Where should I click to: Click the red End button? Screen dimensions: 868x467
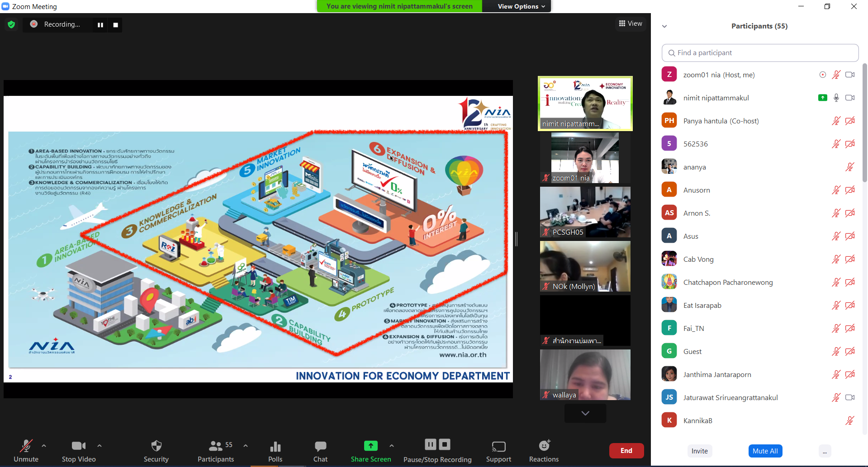[626, 451]
